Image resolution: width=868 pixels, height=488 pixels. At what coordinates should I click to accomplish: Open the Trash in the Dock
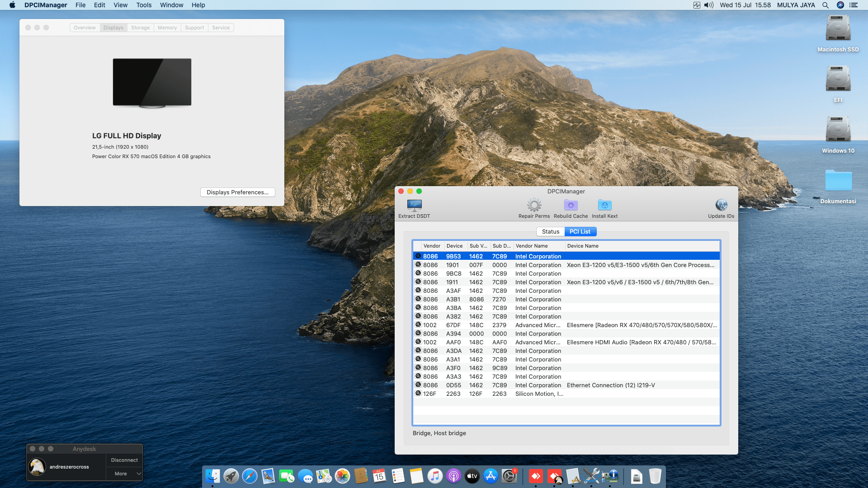[655, 476]
